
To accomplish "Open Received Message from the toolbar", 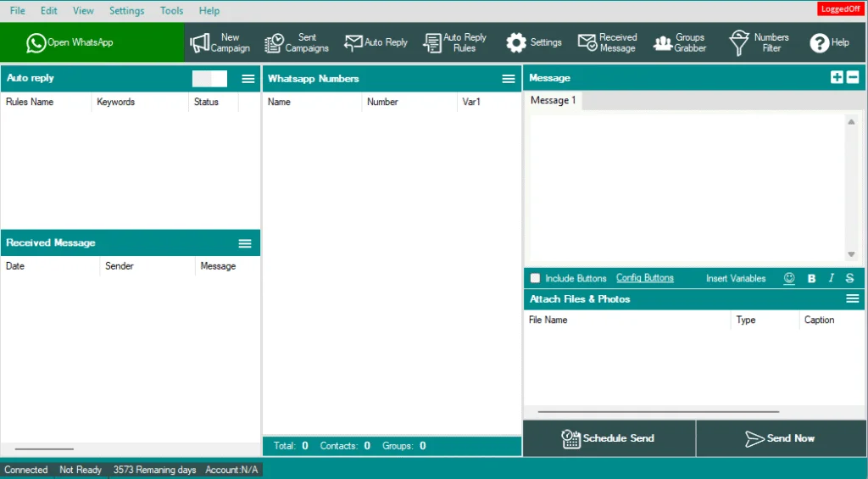I will click(x=607, y=42).
